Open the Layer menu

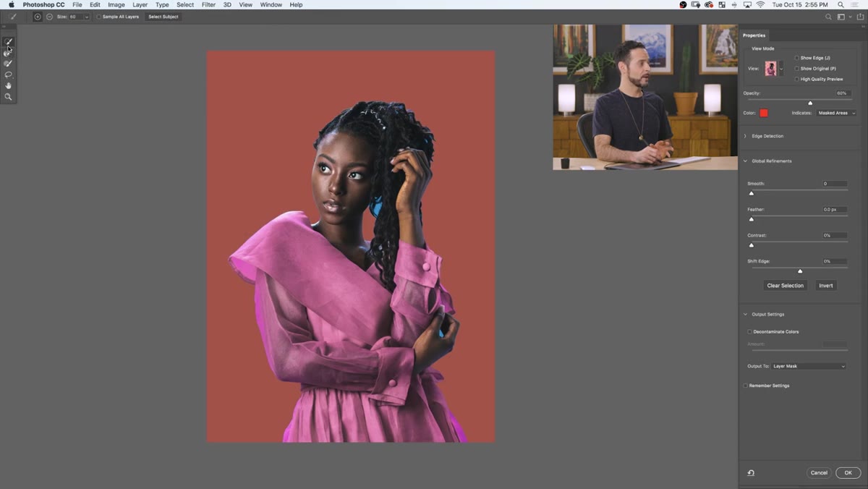[x=140, y=4]
